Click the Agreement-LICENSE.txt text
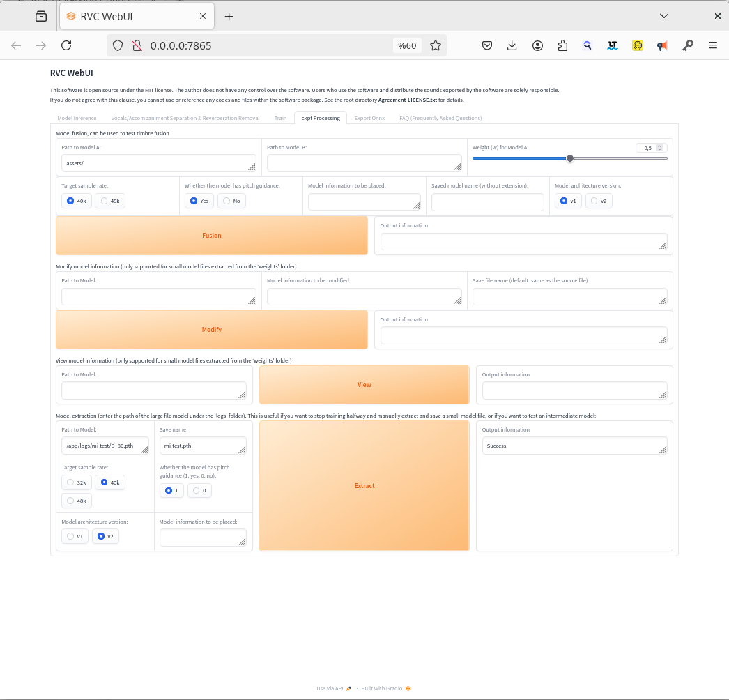729x700 pixels. point(408,100)
